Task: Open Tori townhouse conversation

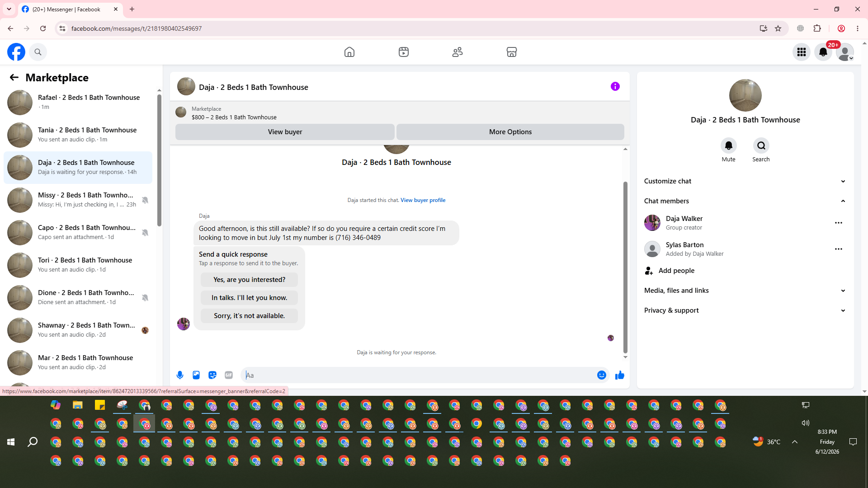Action: (x=78, y=265)
